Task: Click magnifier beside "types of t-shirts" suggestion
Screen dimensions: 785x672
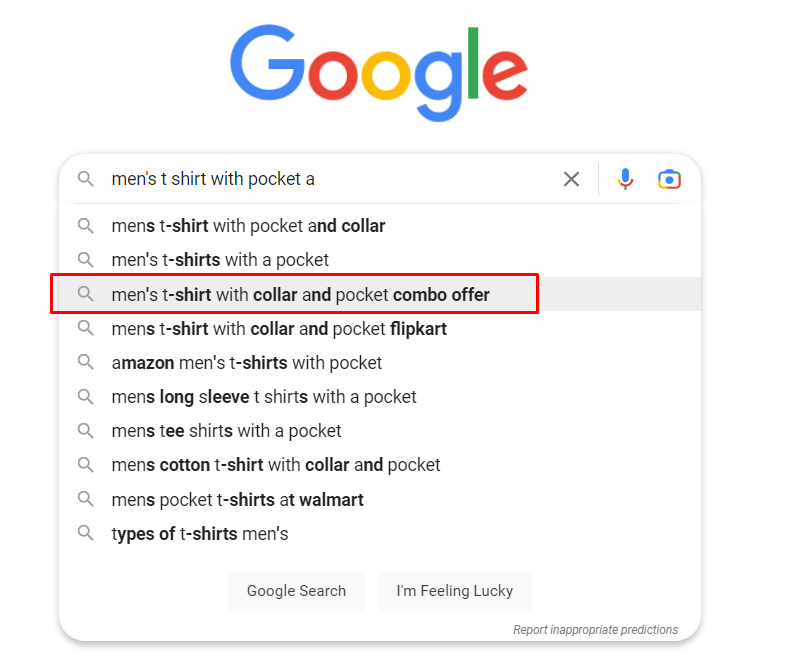Action: 86,533
